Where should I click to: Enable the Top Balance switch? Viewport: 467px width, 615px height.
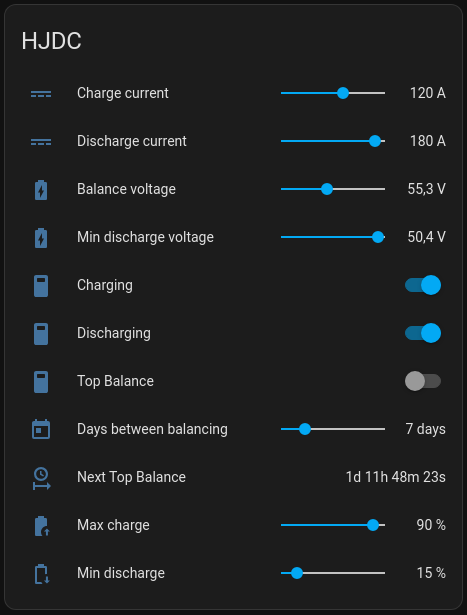click(423, 381)
